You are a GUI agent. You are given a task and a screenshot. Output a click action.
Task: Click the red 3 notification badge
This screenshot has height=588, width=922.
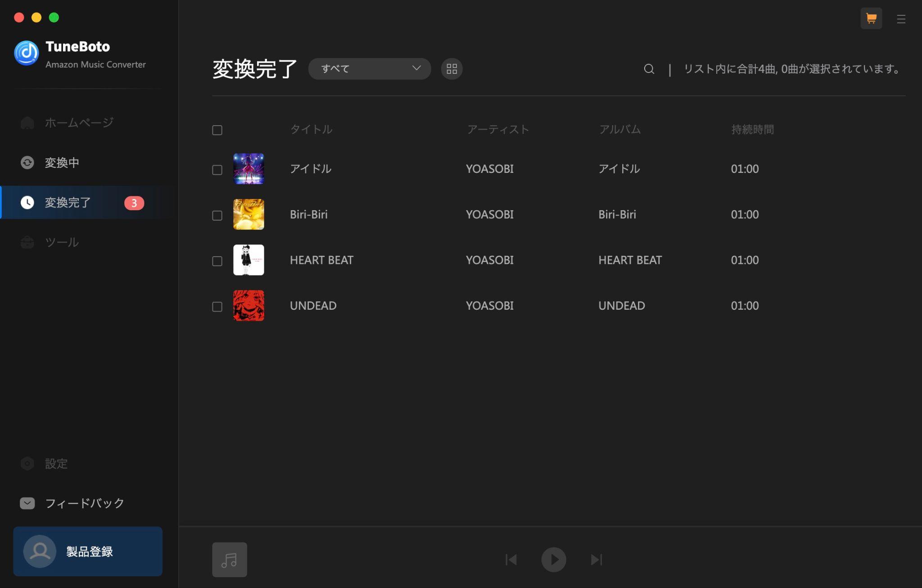(134, 203)
